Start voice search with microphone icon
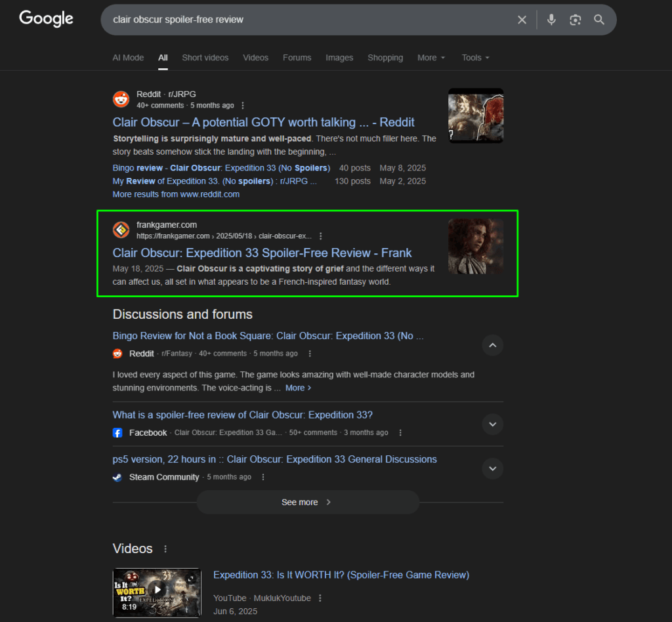Viewport: 672px width, 622px height. coord(551,20)
